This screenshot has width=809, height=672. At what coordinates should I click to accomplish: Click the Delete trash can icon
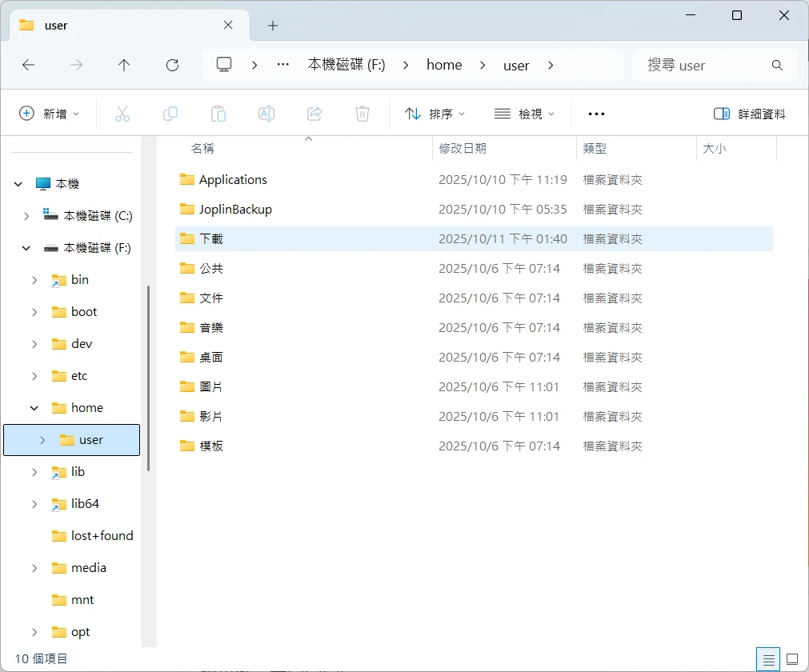point(362,114)
